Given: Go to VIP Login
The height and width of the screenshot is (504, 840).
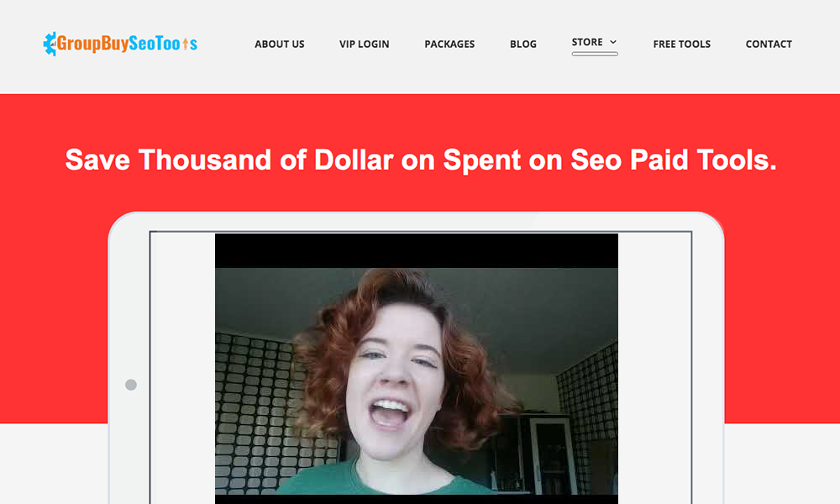Looking at the screenshot, I should (x=365, y=44).
